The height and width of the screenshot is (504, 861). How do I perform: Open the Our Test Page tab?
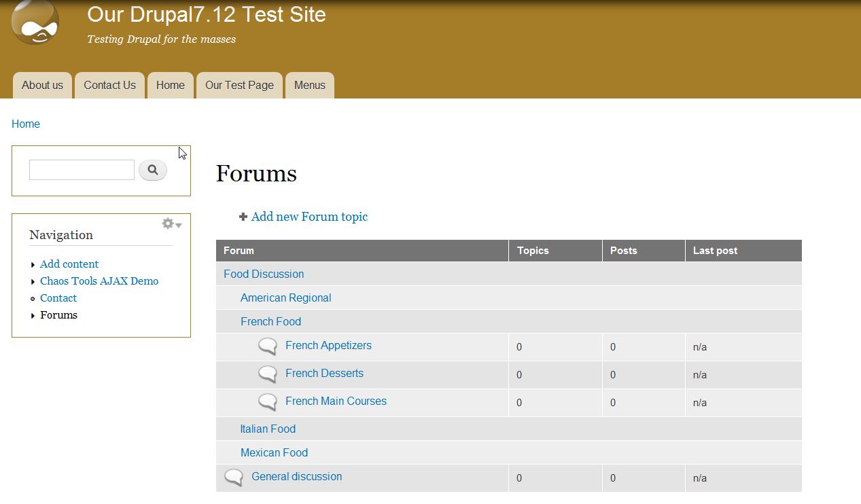pyautogui.click(x=239, y=85)
